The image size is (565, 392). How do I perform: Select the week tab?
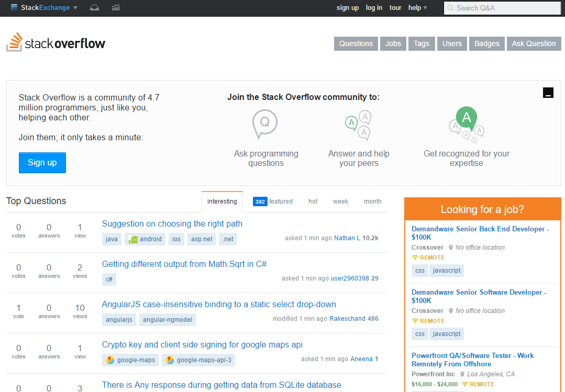340,201
